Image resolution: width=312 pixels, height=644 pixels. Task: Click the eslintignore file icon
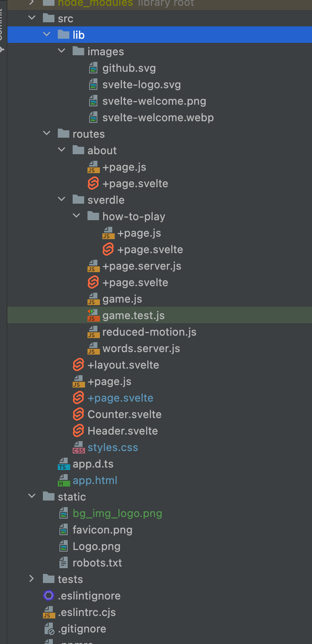48,595
